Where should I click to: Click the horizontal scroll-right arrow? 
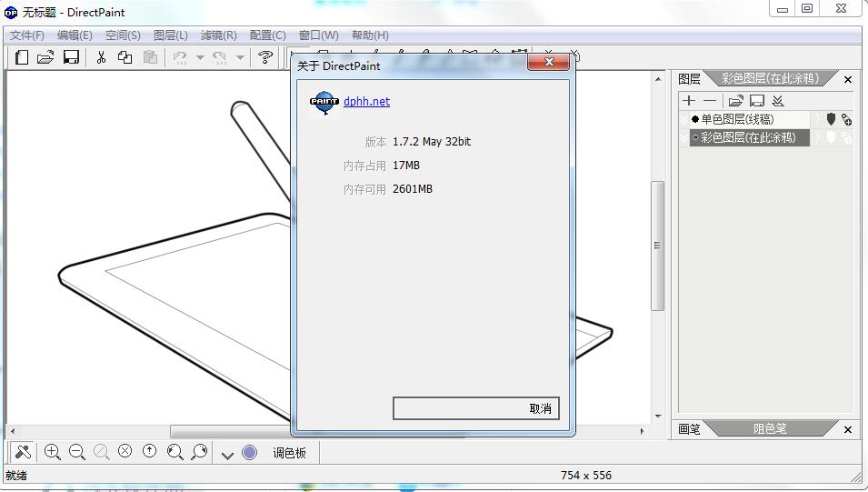pyautogui.click(x=643, y=430)
